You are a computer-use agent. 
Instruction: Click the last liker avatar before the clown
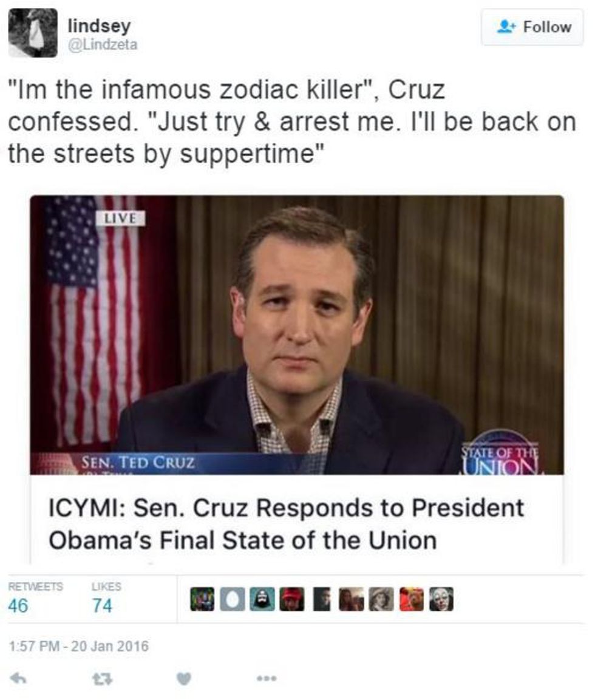(x=412, y=599)
